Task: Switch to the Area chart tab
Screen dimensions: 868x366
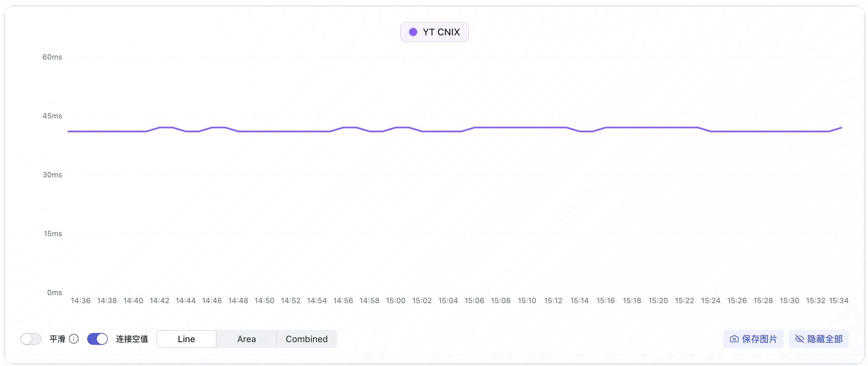Action: [246, 339]
